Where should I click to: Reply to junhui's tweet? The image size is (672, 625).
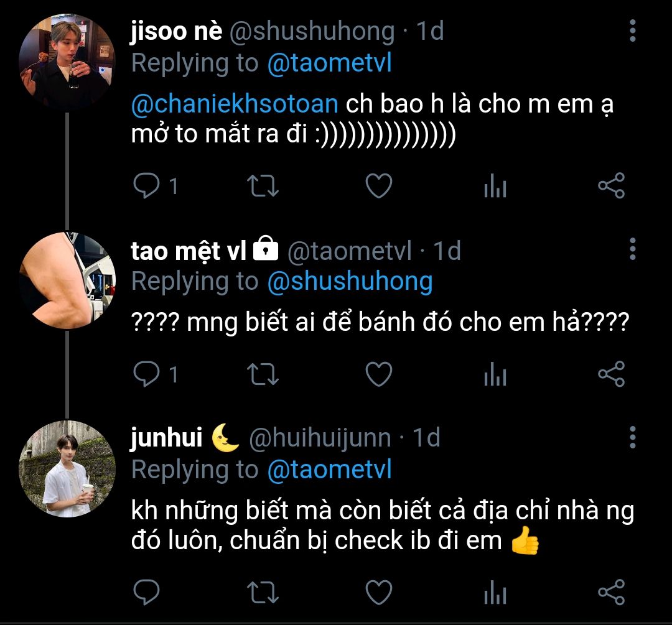pos(147,591)
